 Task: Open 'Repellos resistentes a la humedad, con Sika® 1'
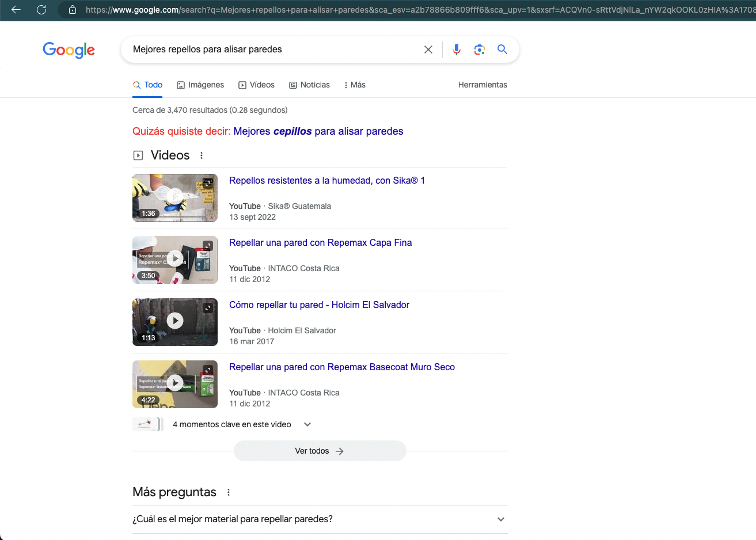tap(327, 180)
